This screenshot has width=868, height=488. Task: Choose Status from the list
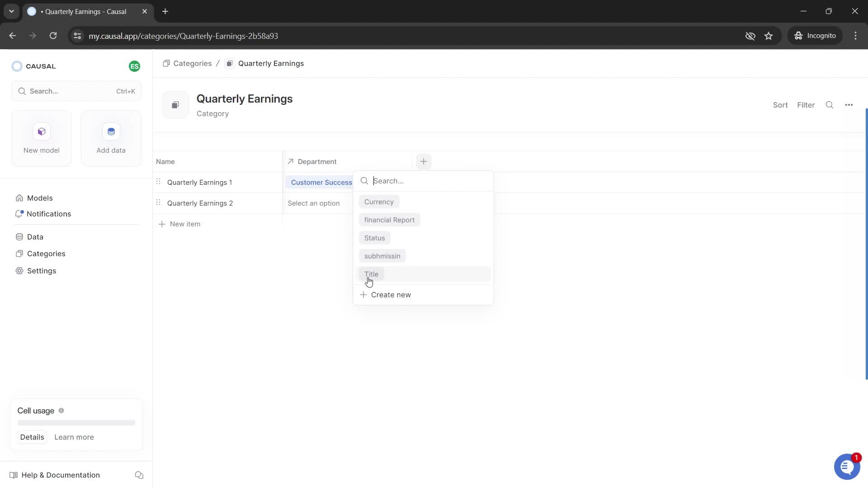[x=374, y=238]
